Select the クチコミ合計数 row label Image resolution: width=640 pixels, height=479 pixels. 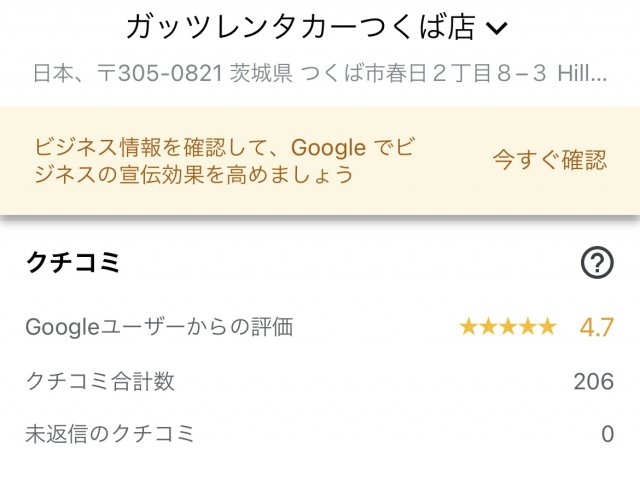[100, 380]
